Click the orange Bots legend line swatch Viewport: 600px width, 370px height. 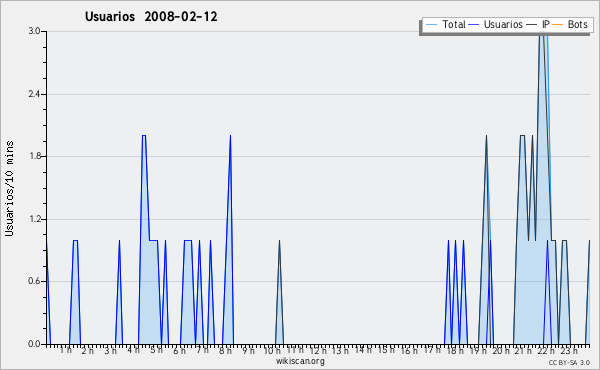558,25
